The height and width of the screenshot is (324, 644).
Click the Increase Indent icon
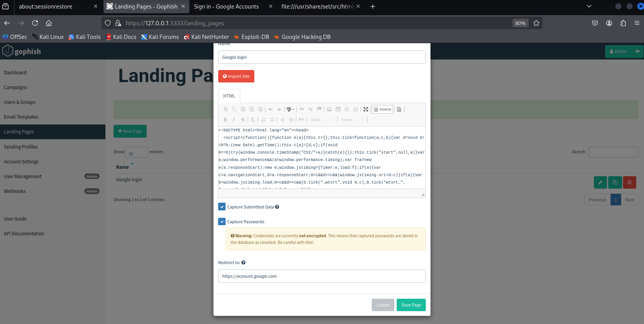[x=291, y=120]
